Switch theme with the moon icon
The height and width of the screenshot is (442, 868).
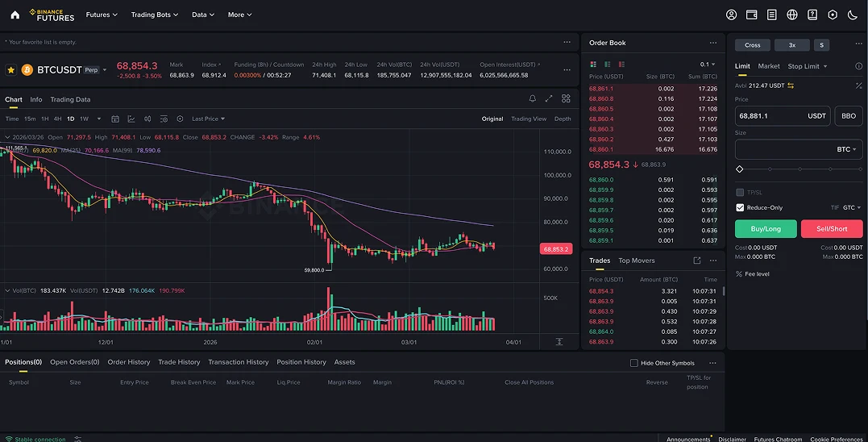[x=853, y=15]
